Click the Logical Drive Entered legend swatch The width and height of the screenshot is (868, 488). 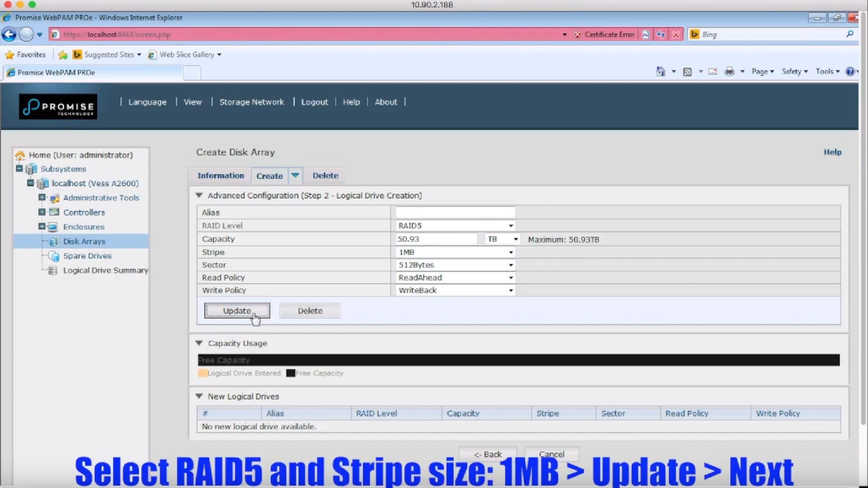pyautogui.click(x=203, y=373)
